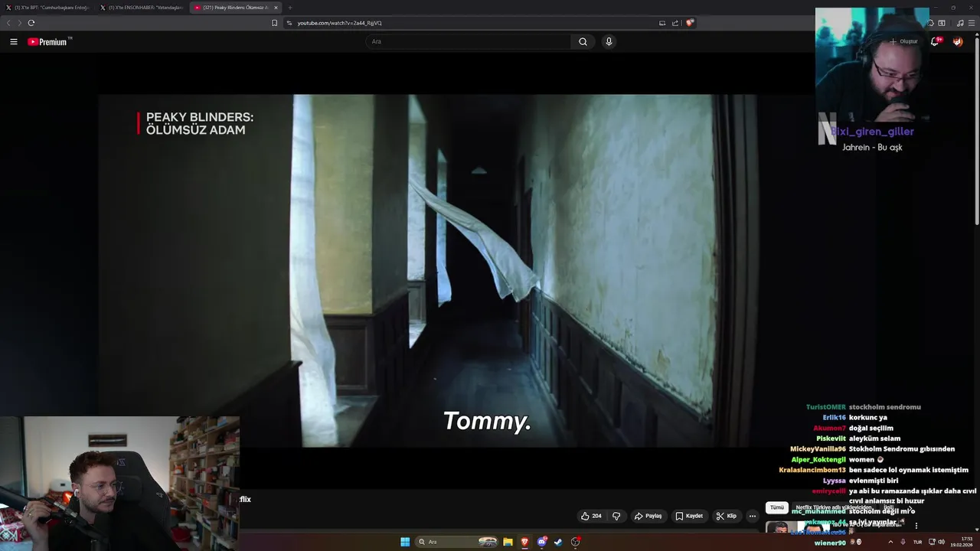Click the share icon in address bar
Image resolution: width=980 pixels, height=551 pixels.
point(675,23)
